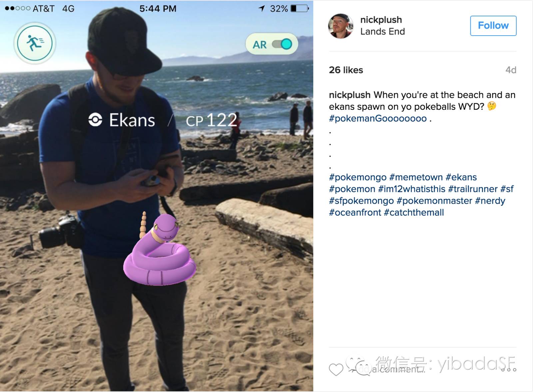533x392 pixels.
Task: Click the CP 122 label
Action: [x=212, y=120]
